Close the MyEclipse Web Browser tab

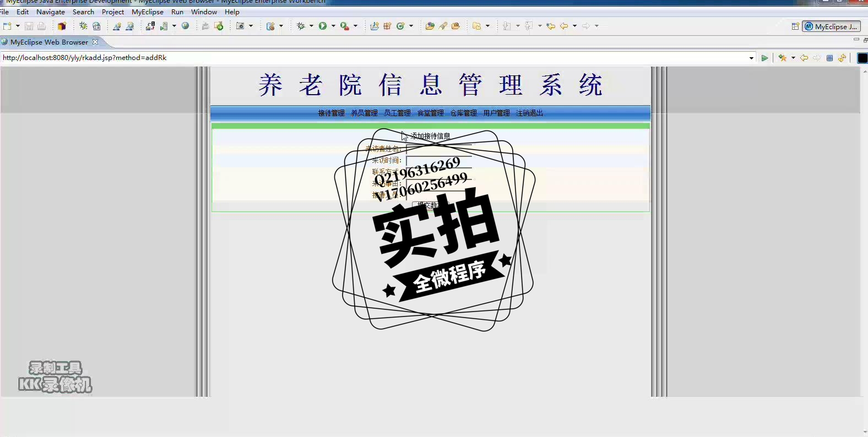[x=95, y=42]
